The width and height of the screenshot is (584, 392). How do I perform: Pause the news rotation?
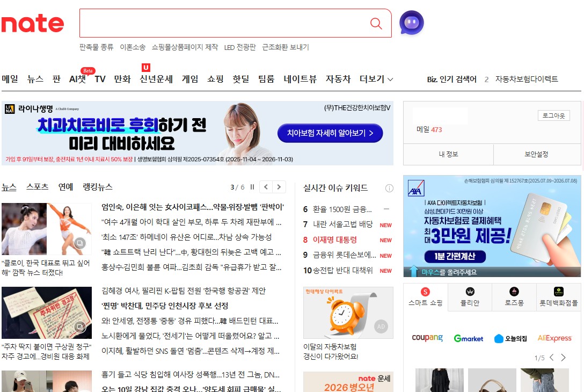[x=252, y=187]
